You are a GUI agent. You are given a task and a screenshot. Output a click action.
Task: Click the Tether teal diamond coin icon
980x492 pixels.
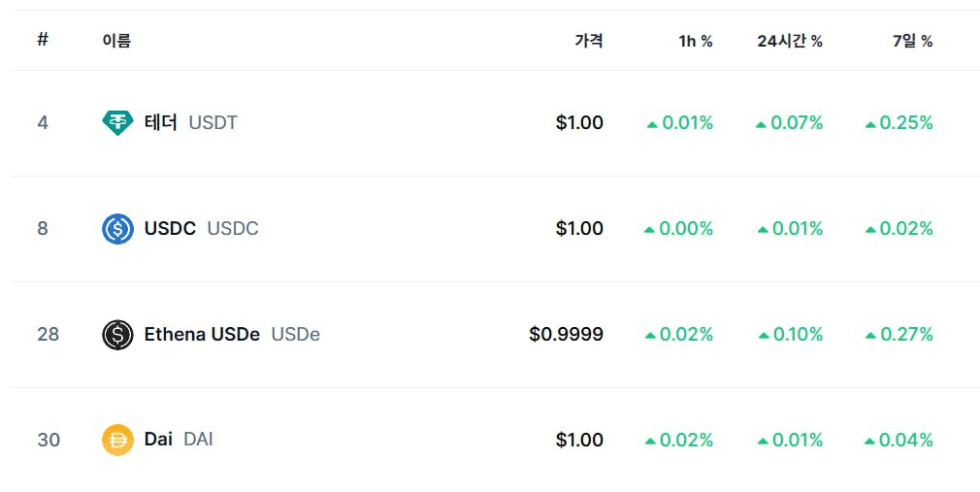pos(117,122)
